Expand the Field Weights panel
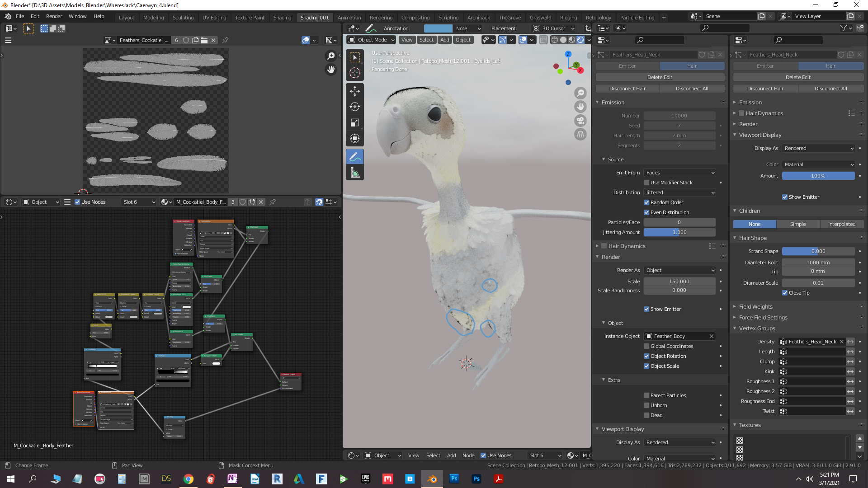This screenshot has height=488, width=868. [755, 307]
